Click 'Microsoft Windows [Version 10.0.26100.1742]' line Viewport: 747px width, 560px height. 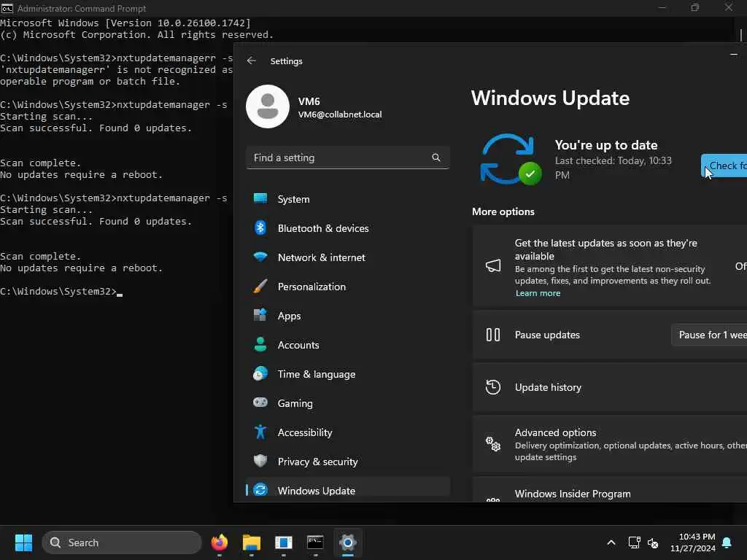click(x=125, y=23)
